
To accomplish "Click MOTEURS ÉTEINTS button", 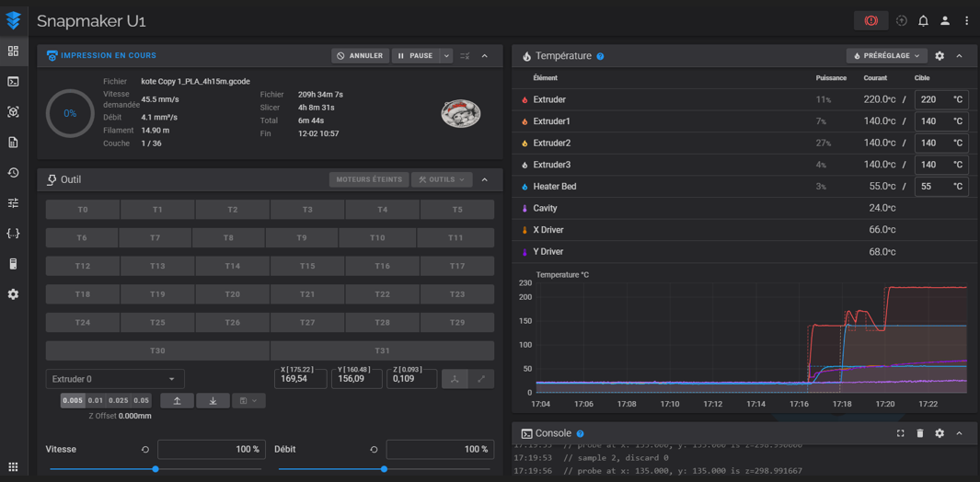I will (369, 179).
